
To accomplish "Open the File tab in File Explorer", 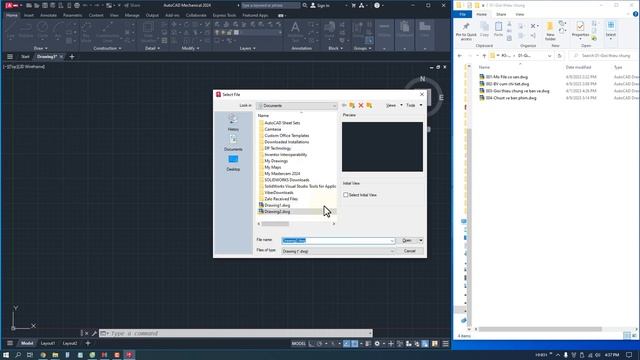I will (x=462, y=14).
